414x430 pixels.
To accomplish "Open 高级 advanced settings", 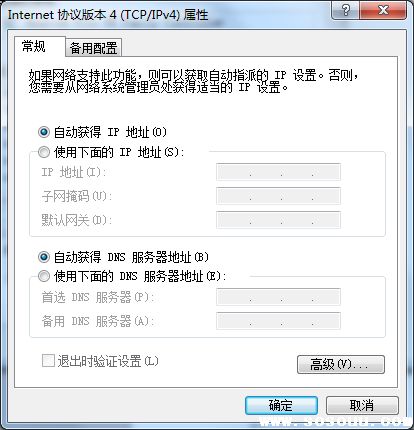I will pyautogui.click(x=341, y=364).
